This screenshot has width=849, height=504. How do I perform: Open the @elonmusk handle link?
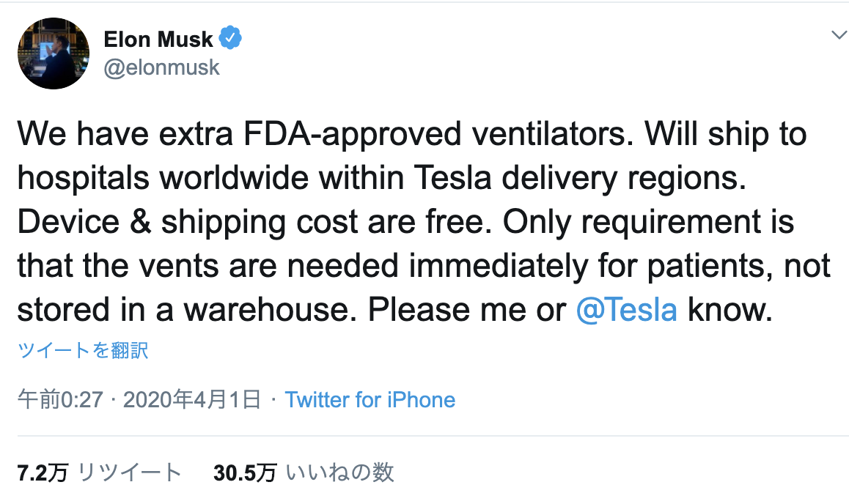pyautogui.click(x=161, y=67)
